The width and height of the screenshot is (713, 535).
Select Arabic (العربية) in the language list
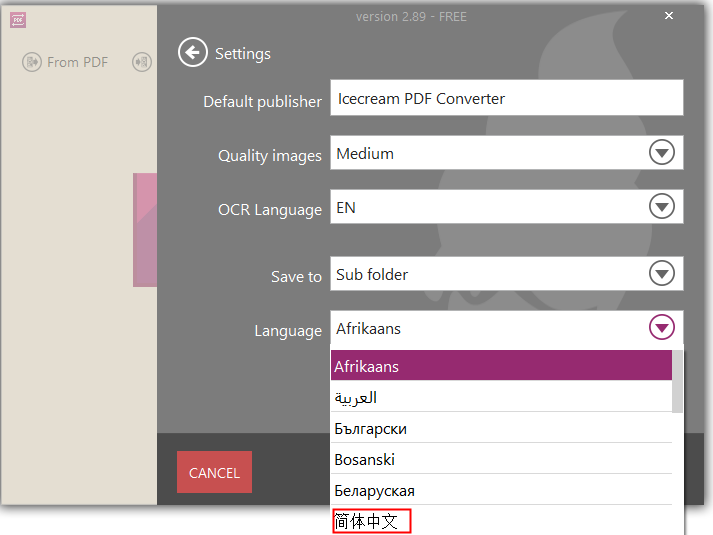[x=501, y=396]
